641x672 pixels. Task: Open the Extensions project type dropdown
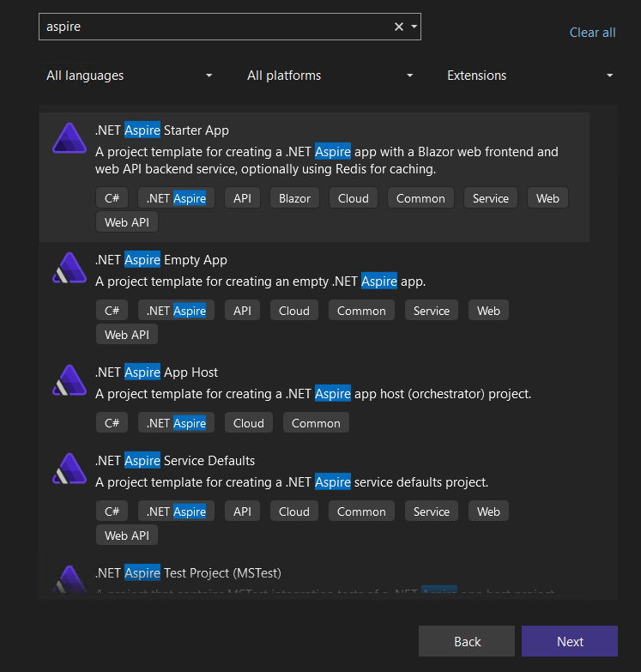coord(529,76)
